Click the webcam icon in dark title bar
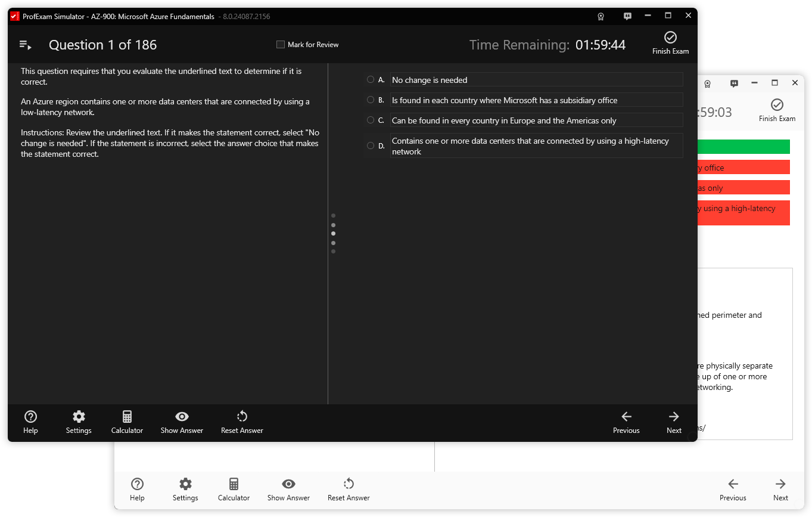 601,17
